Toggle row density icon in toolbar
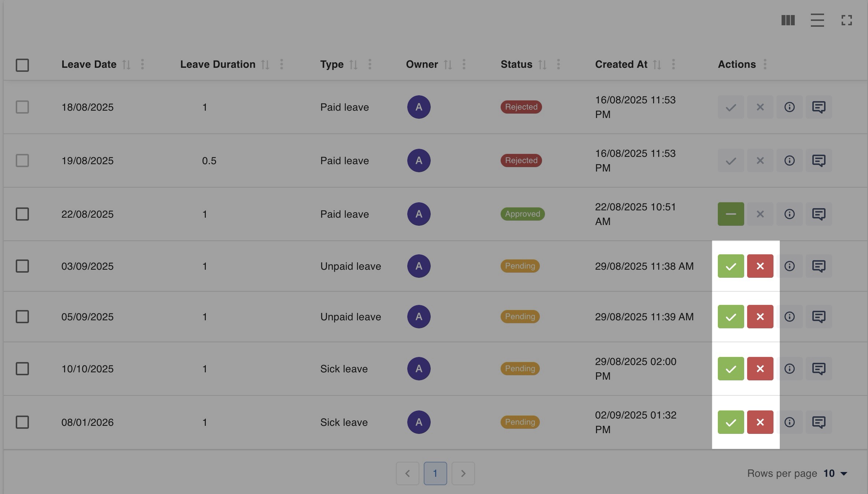Image resolution: width=868 pixels, height=494 pixels. pyautogui.click(x=817, y=20)
